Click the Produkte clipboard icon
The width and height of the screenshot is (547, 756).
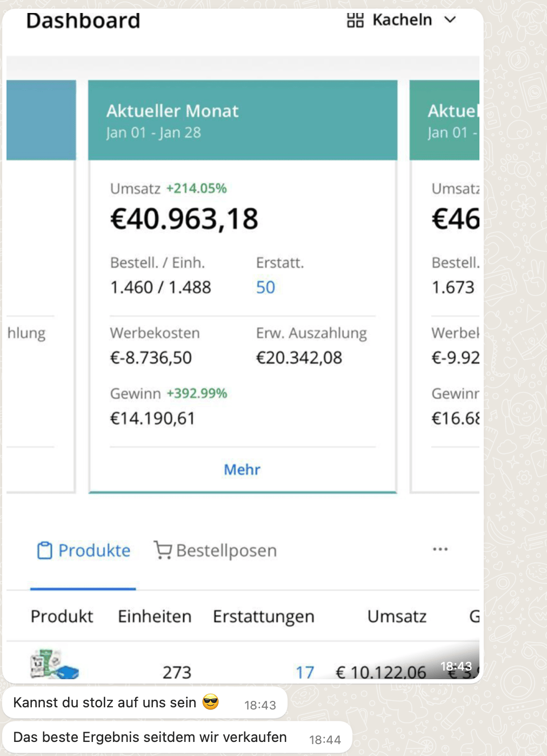click(x=44, y=551)
